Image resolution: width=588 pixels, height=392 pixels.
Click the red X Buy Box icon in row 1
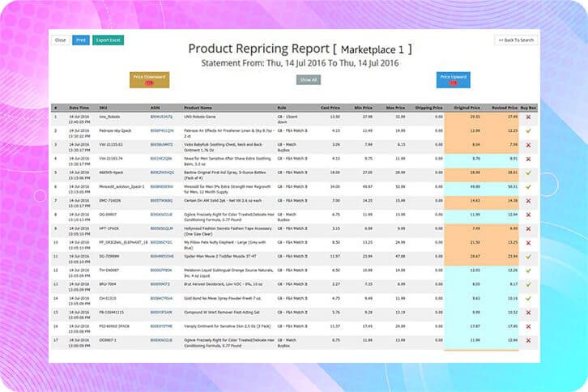point(528,117)
